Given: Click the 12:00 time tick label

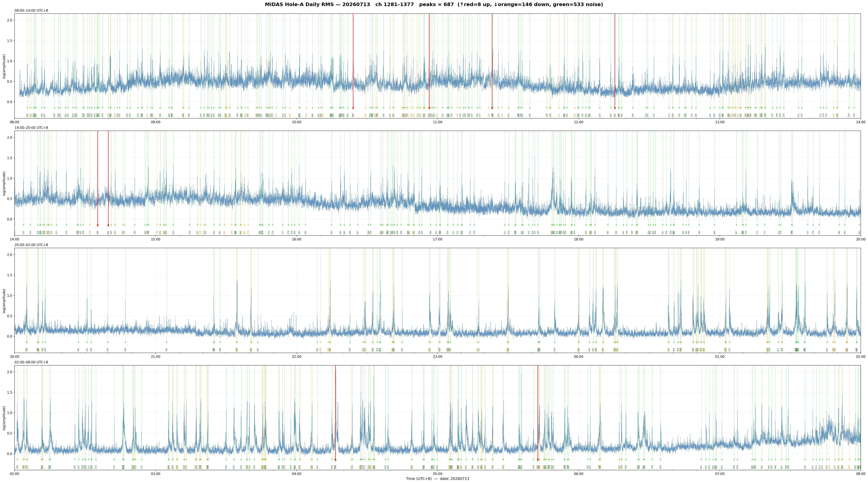Looking at the screenshot, I should [x=579, y=122].
